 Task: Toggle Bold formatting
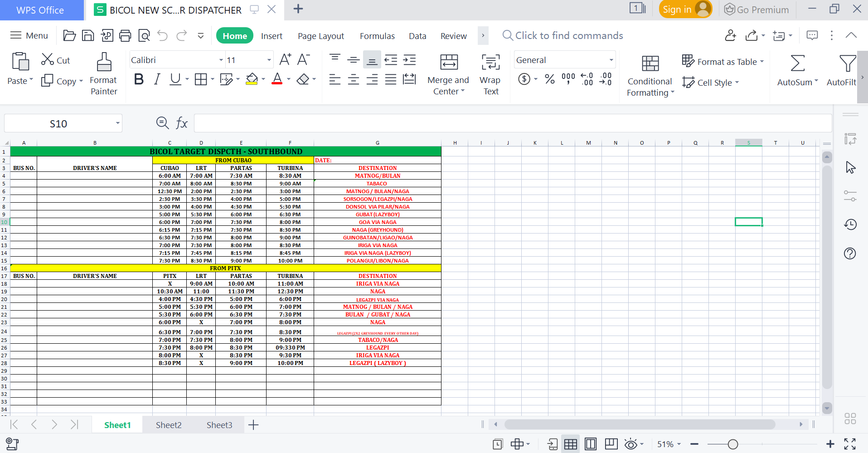click(139, 79)
